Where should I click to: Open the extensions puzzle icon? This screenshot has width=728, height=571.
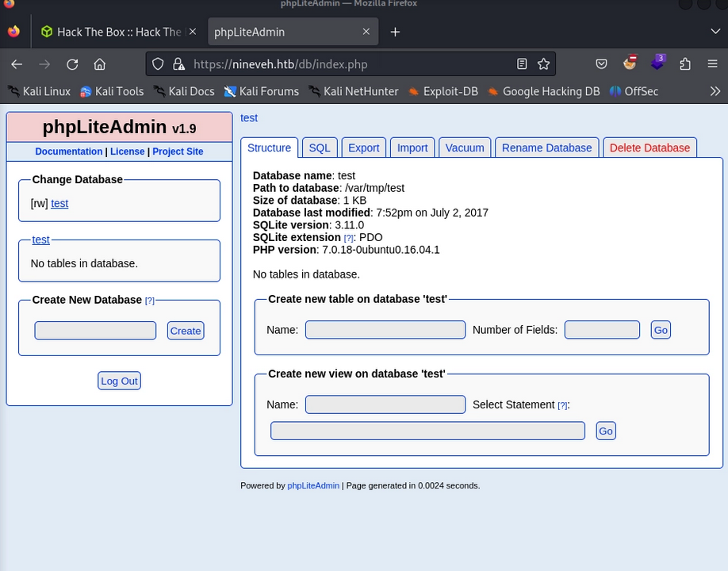(x=685, y=64)
